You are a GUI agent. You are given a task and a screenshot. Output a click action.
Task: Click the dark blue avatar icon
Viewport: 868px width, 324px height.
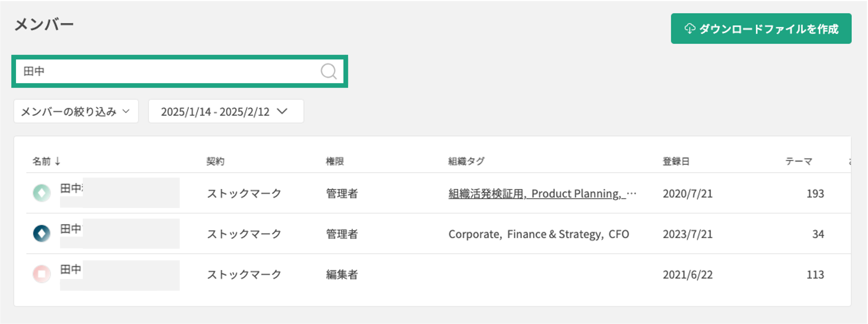click(42, 234)
